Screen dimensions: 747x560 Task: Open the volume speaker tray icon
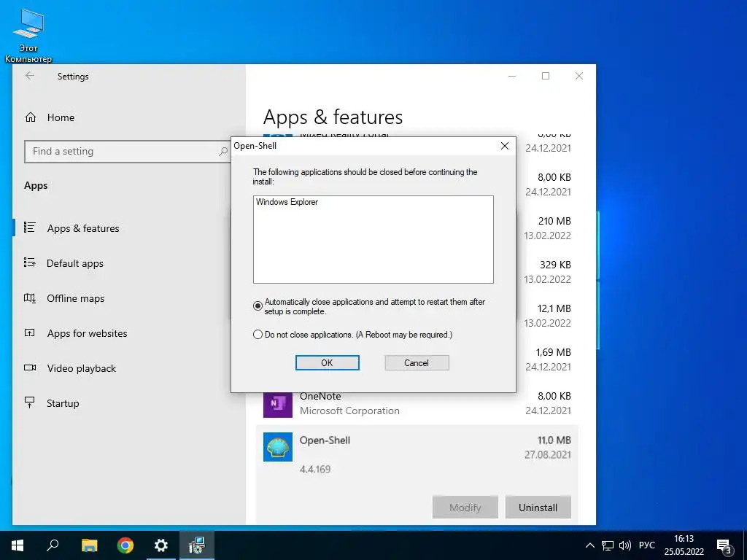pyautogui.click(x=624, y=545)
